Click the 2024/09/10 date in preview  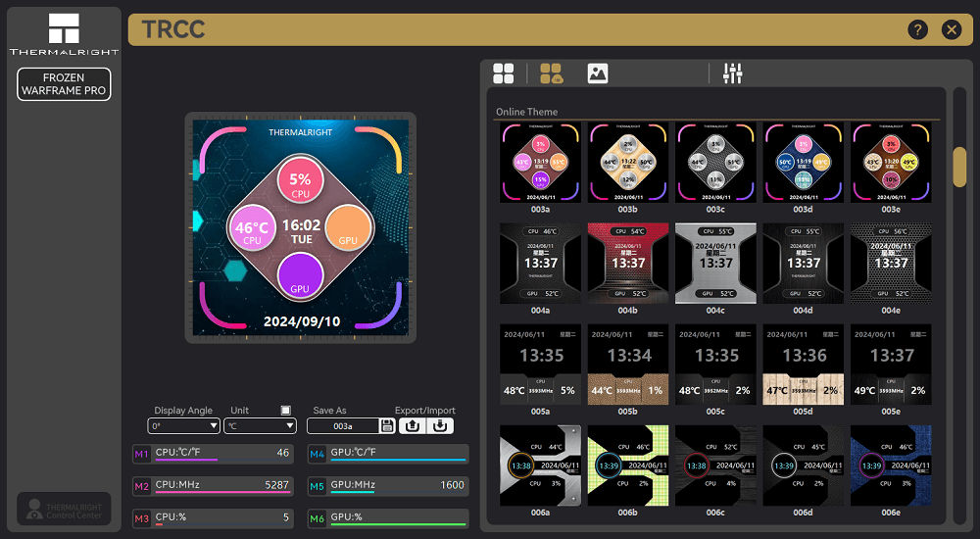coord(302,321)
